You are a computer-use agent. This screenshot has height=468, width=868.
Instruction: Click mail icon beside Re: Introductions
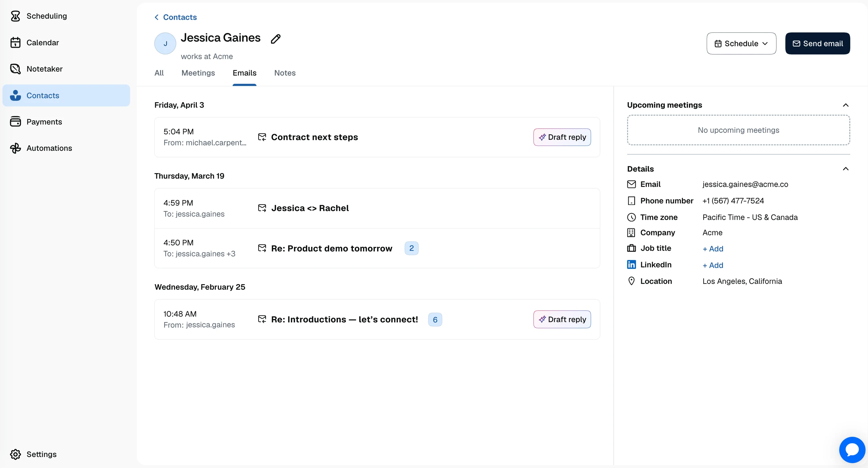tap(262, 319)
